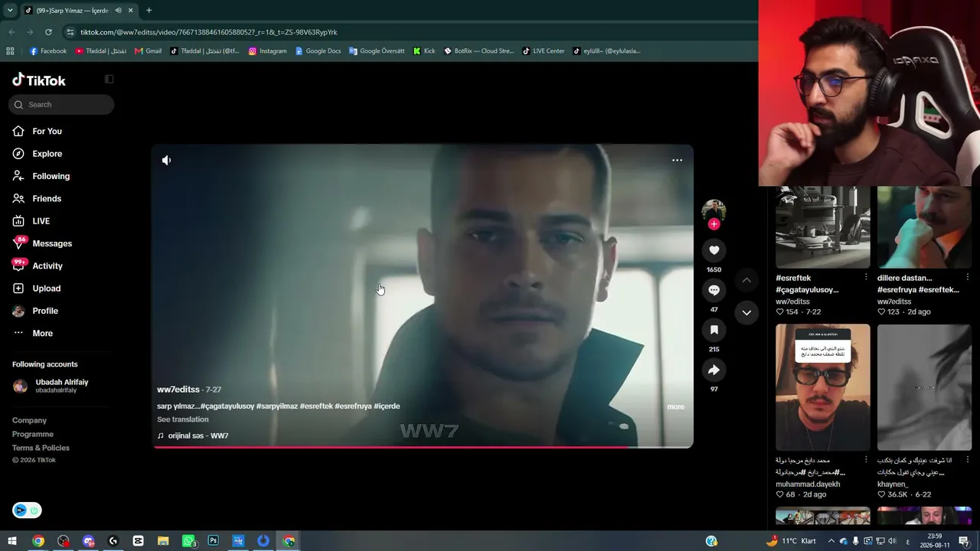Screen dimensions: 980x551
Task: Click the floating extension toggle at bottom left
Action: (27, 510)
